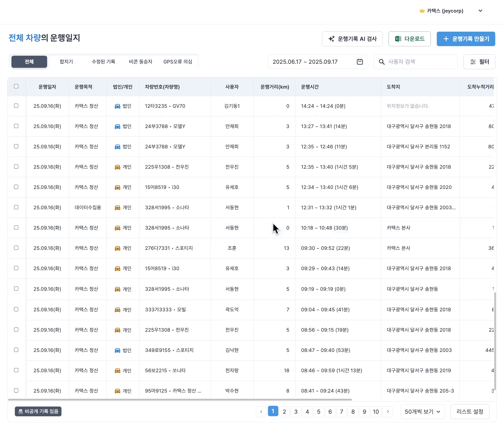
Task: Click the crown icon beside 카택스 account
Action: (x=422, y=11)
